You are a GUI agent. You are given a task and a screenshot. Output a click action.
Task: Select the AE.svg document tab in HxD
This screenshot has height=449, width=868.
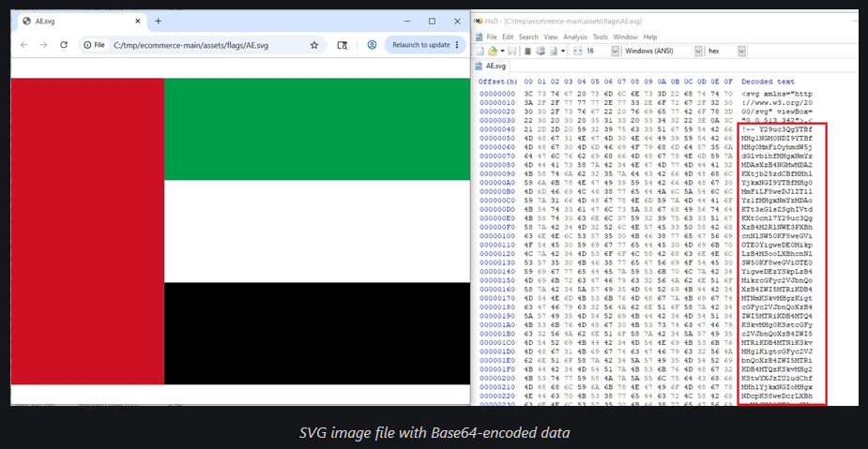pos(492,66)
